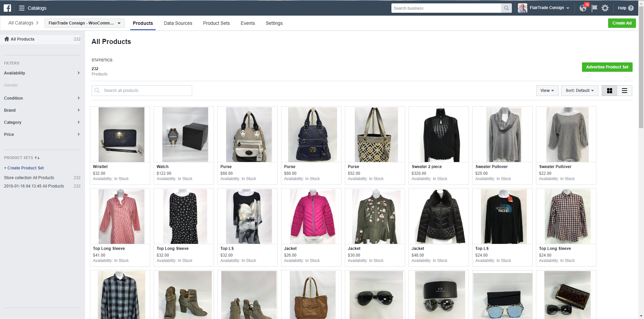Open Store collection All Products set
Screen dimensions: 644x319
point(29,178)
